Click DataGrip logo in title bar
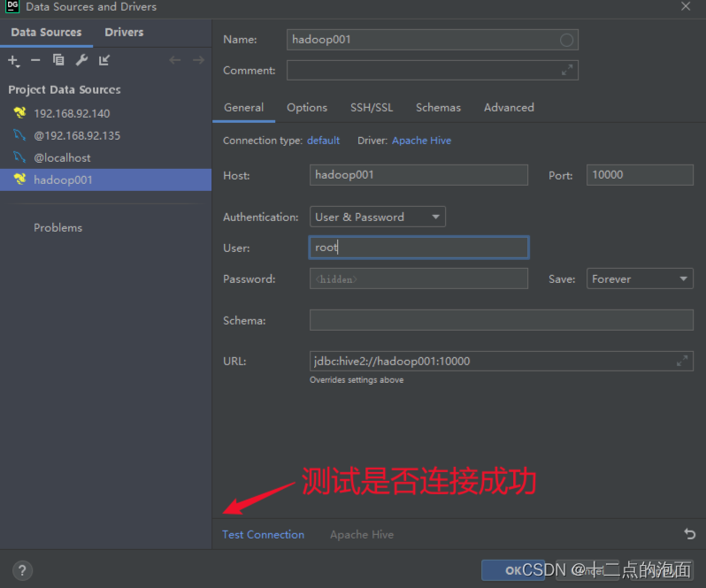This screenshot has width=706, height=588. (12, 7)
